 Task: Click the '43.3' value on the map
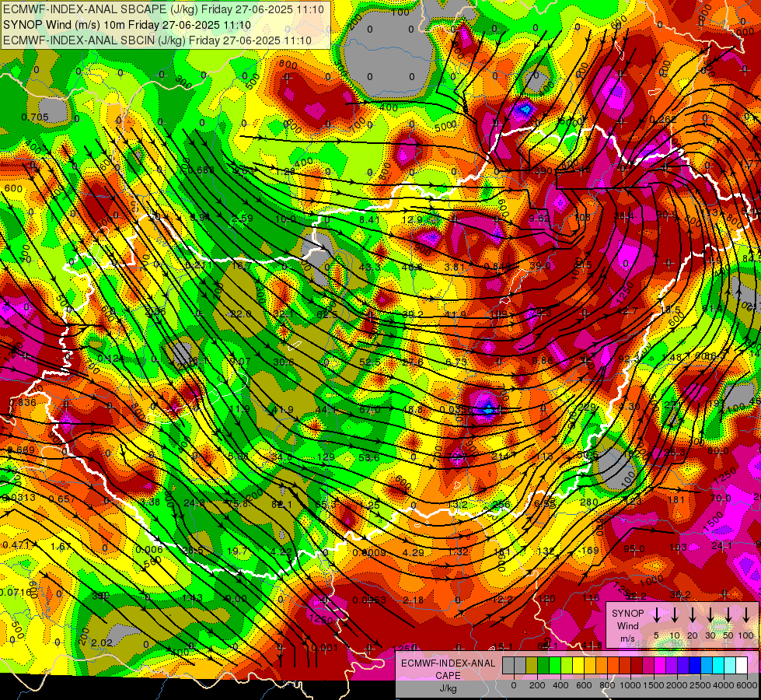[369, 268]
